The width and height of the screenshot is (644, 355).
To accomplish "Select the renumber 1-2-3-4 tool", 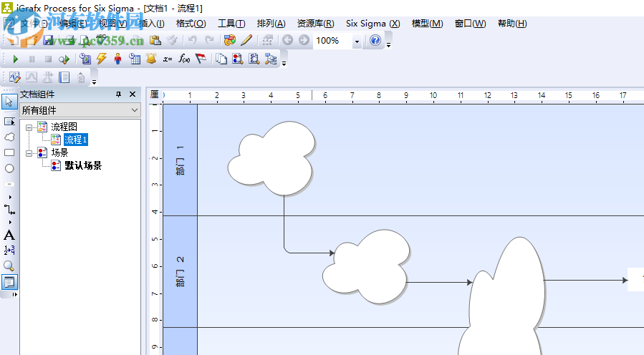I will (9, 250).
